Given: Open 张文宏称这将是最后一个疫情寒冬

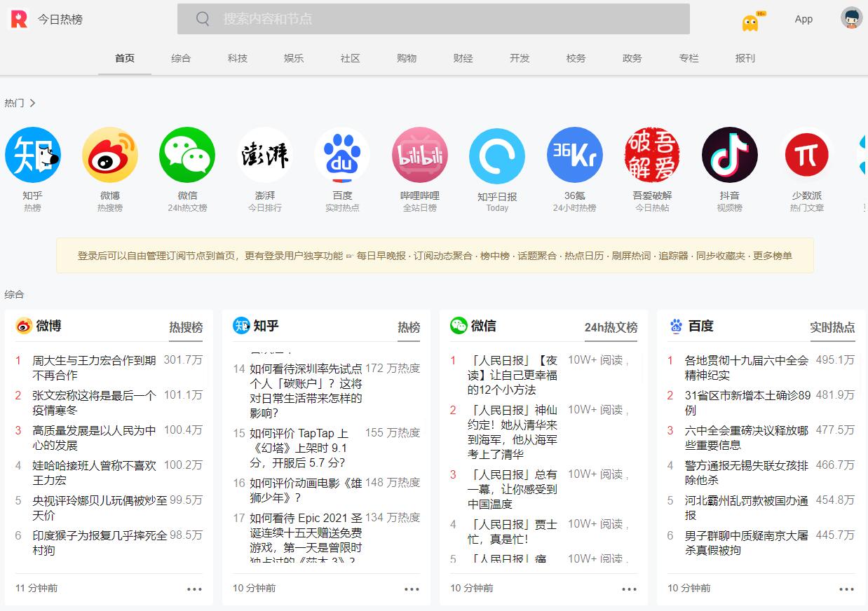Looking at the screenshot, I should click(95, 403).
